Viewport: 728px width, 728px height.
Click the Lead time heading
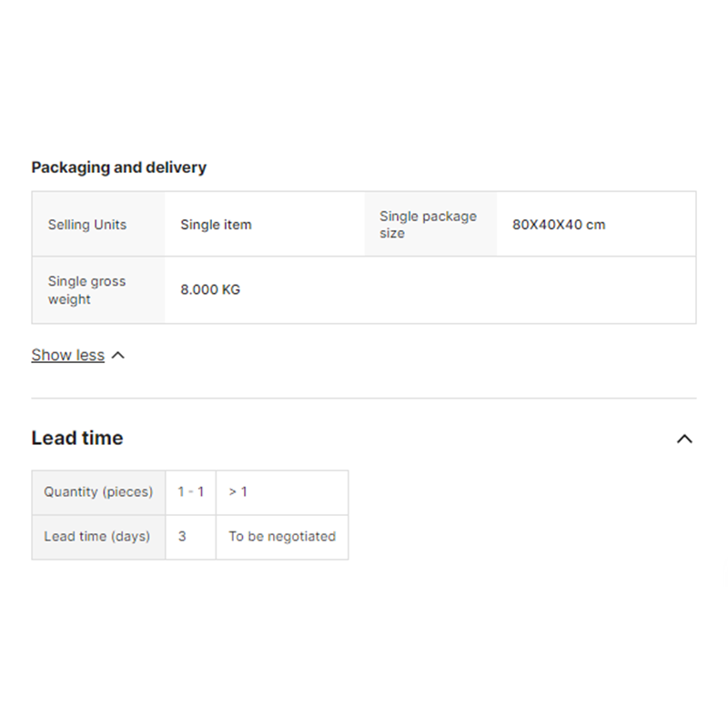[77, 438]
